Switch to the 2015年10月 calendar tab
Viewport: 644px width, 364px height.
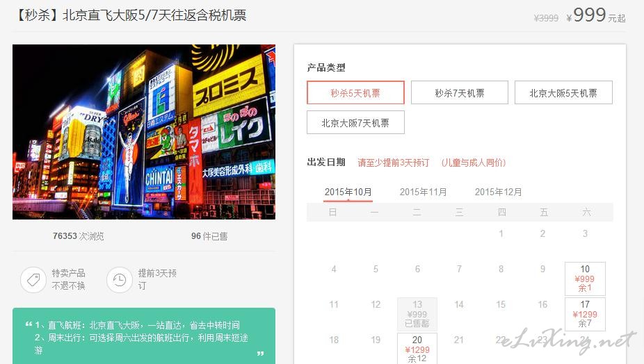coord(348,192)
